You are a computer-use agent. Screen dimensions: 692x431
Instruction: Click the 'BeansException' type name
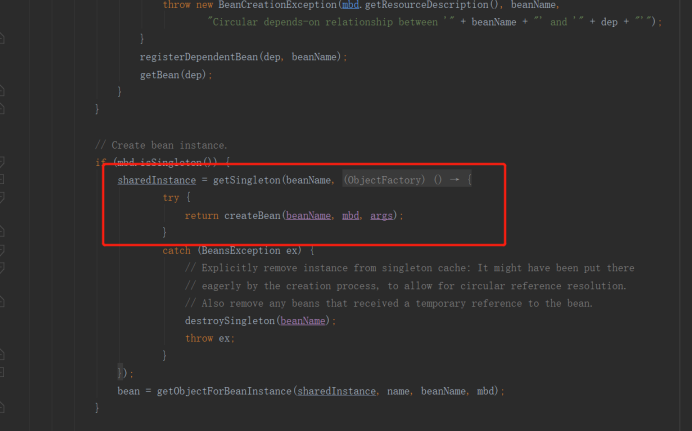(241, 251)
